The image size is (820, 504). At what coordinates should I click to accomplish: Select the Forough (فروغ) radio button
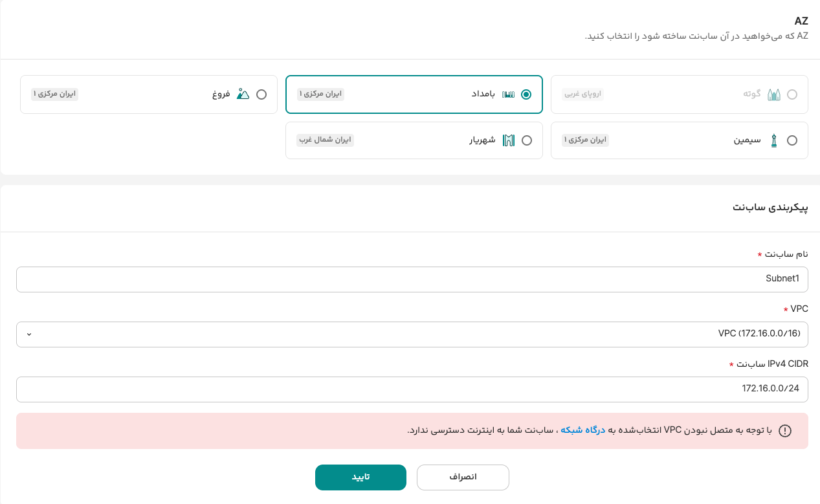[261, 94]
